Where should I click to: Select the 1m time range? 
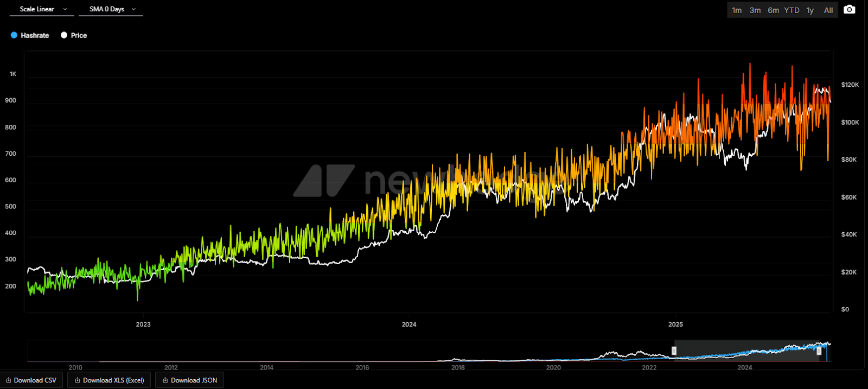(x=736, y=10)
